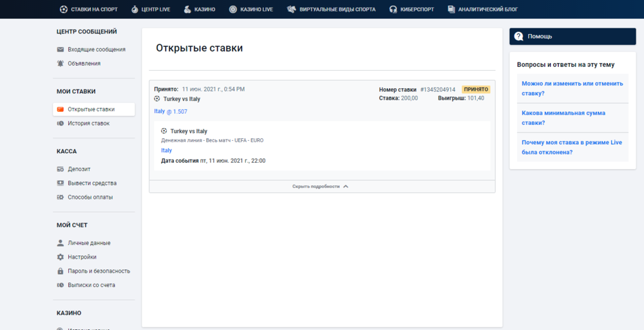Screen dimensions: 644x330
Task: Open Киберспорт section
Action: [412, 9]
